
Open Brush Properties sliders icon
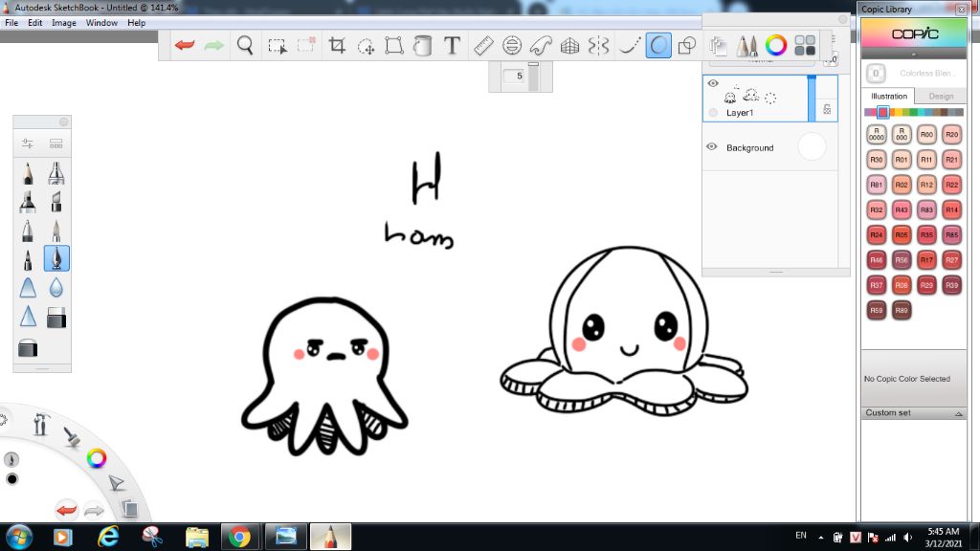28,143
